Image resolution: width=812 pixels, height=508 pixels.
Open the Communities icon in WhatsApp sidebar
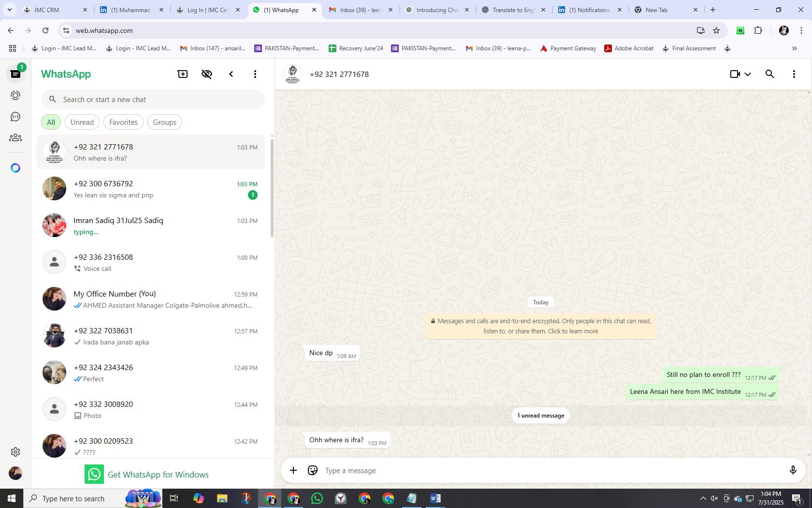point(15,138)
